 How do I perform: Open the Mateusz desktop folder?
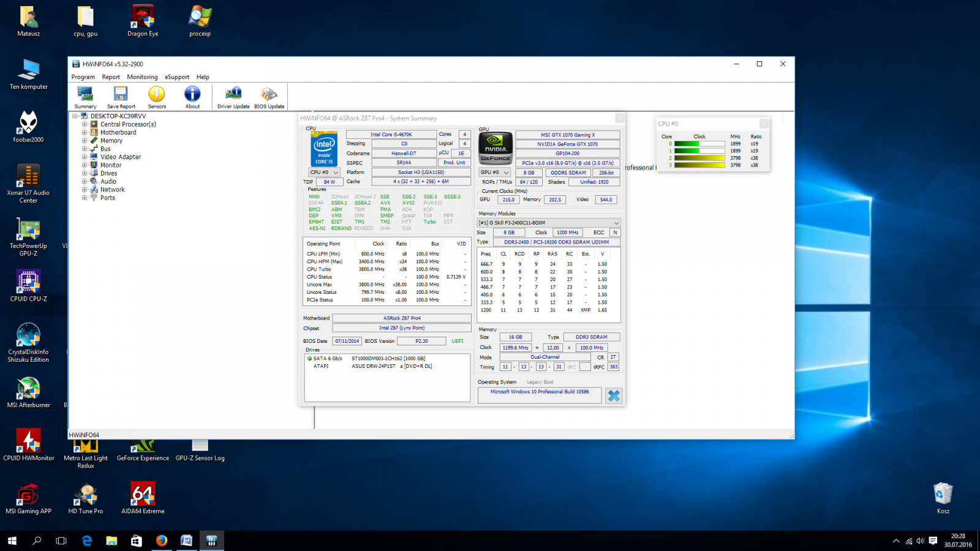pyautogui.click(x=28, y=21)
